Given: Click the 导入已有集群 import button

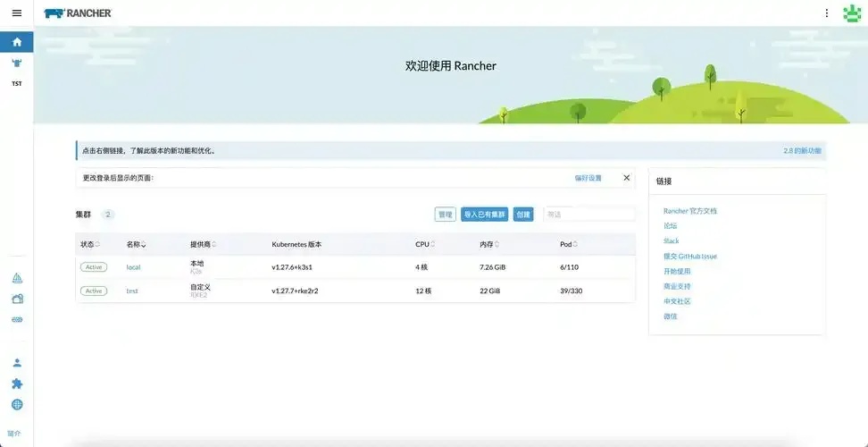Looking at the screenshot, I should click(x=484, y=215).
